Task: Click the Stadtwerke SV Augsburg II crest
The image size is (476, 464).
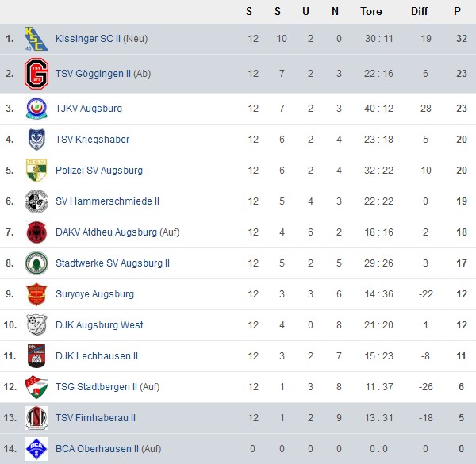Action: [x=36, y=263]
